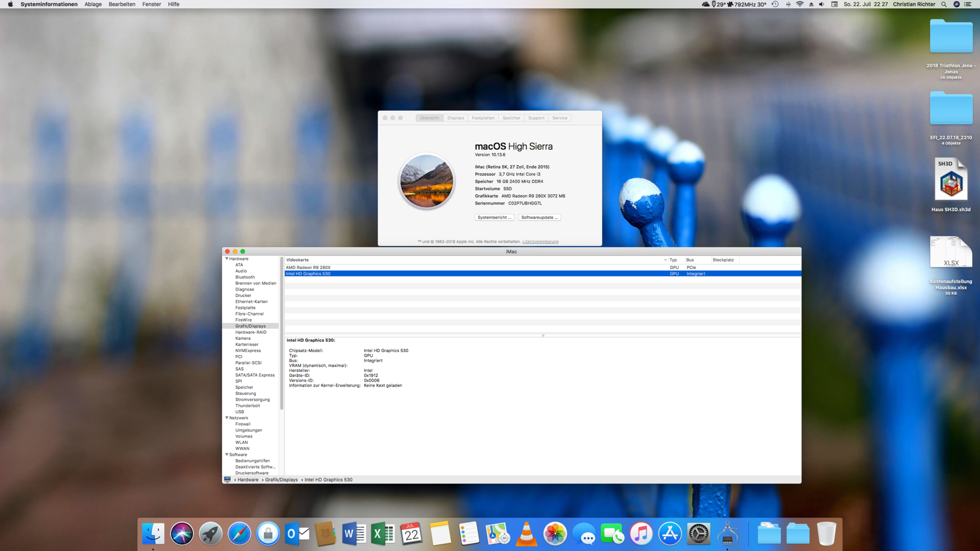This screenshot has width=980, height=551.
Task: Click the Softwareupdate button
Action: [540, 217]
